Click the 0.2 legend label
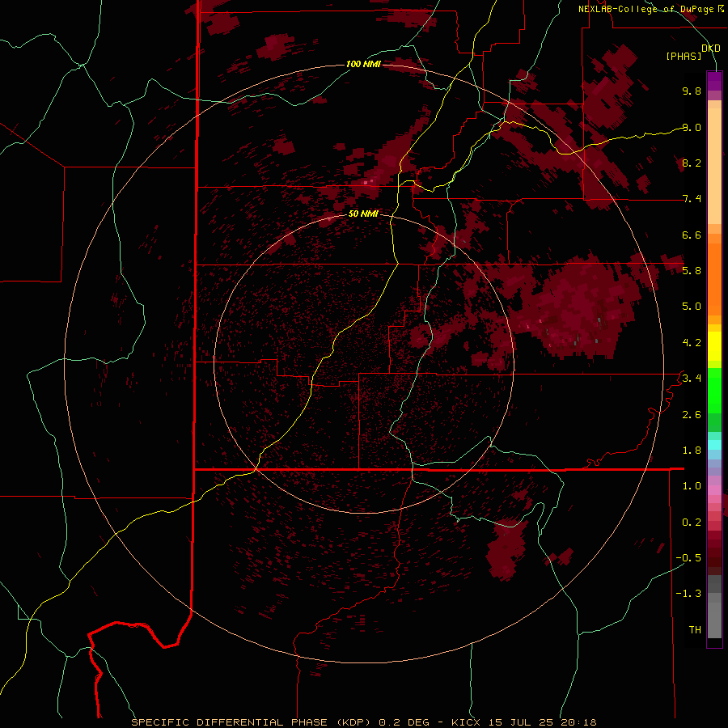This screenshot has height=728, width=728. [x=692, y=523]
